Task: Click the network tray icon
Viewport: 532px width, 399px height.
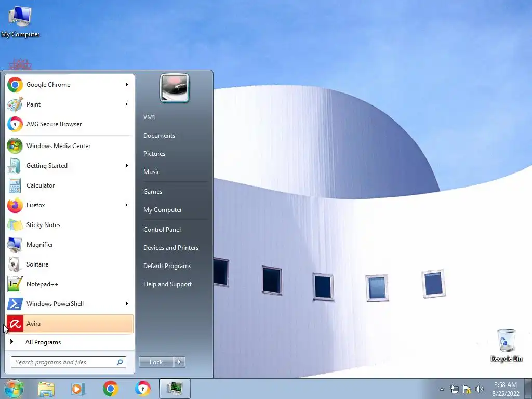Action: click(x=454, y=389)
